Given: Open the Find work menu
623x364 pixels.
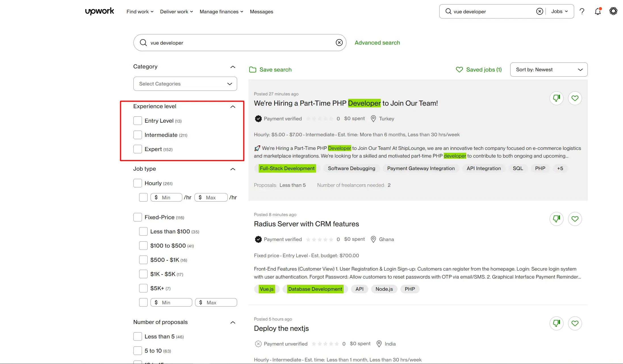Looking at the screenshot, I should coord(140,12).
